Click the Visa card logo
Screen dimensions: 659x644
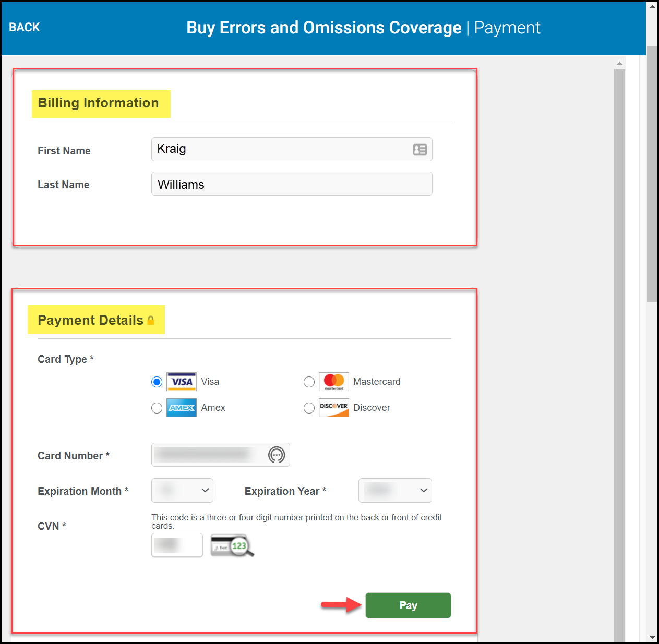(182, 382)
